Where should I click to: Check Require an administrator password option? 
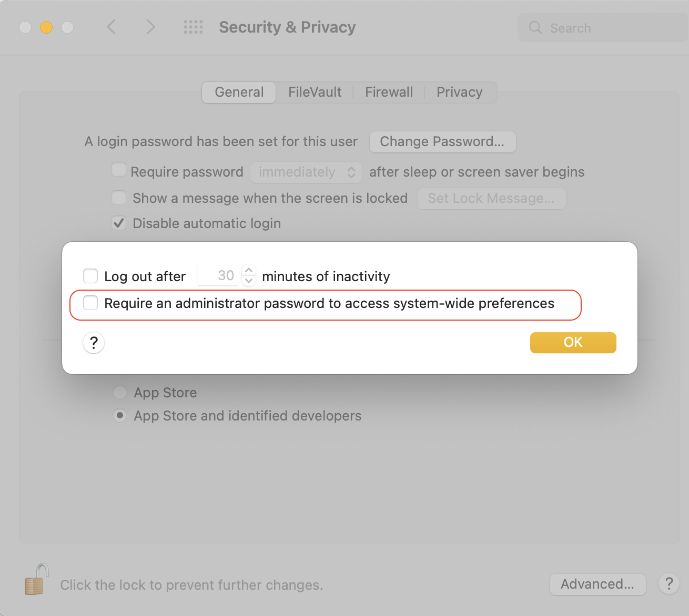pos(90,303)
